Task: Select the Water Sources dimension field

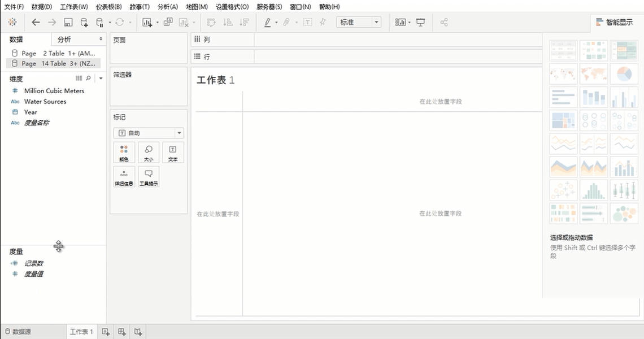Action: tap(45, 102)
